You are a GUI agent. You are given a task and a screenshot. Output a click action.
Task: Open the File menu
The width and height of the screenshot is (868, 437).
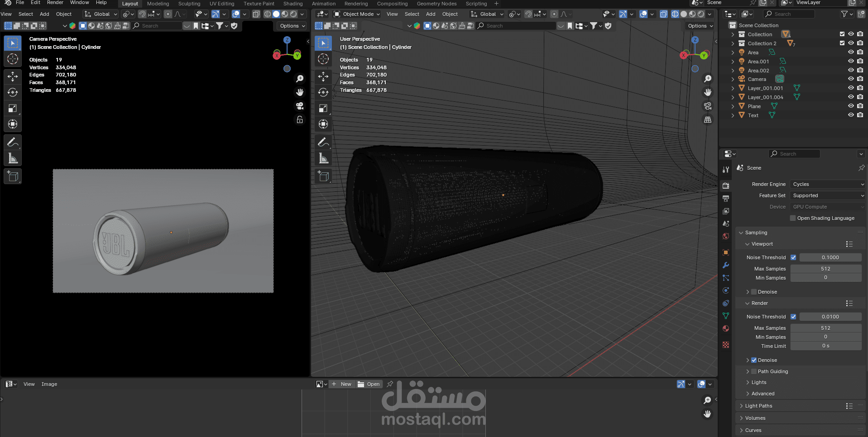pyautogui.click(x=20, y=3)
